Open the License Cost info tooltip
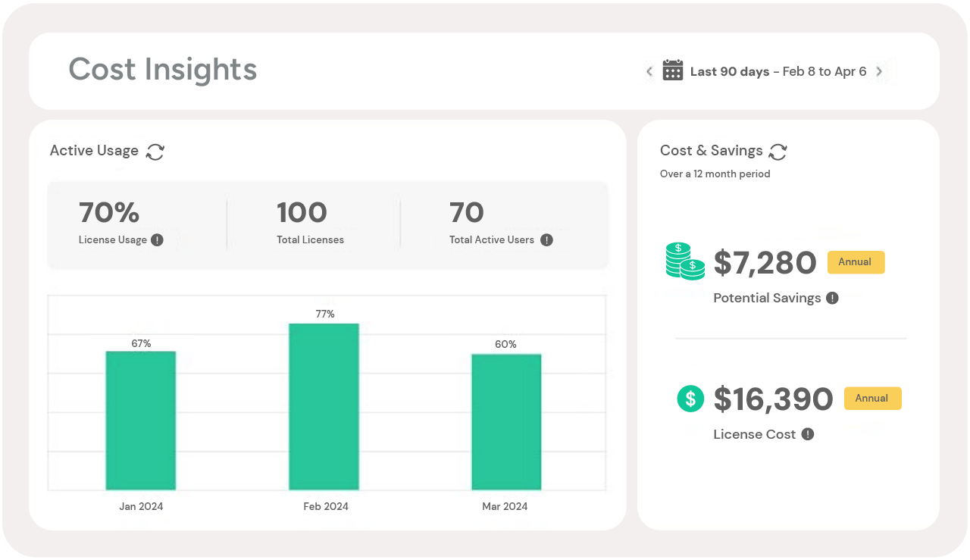 click(808, 434)
